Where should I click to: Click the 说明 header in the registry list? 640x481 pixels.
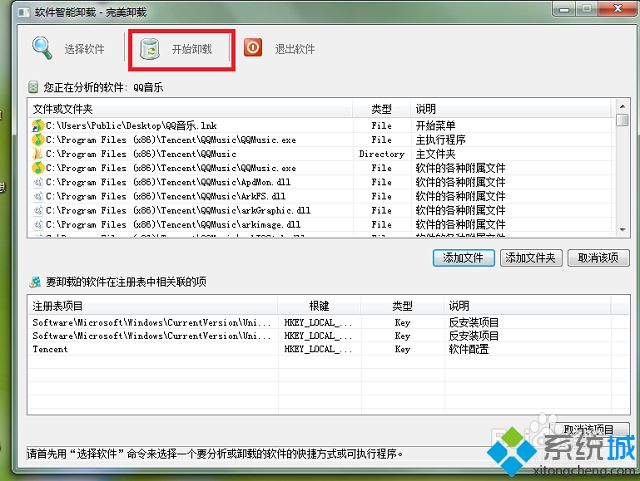(x=528, y=306)
